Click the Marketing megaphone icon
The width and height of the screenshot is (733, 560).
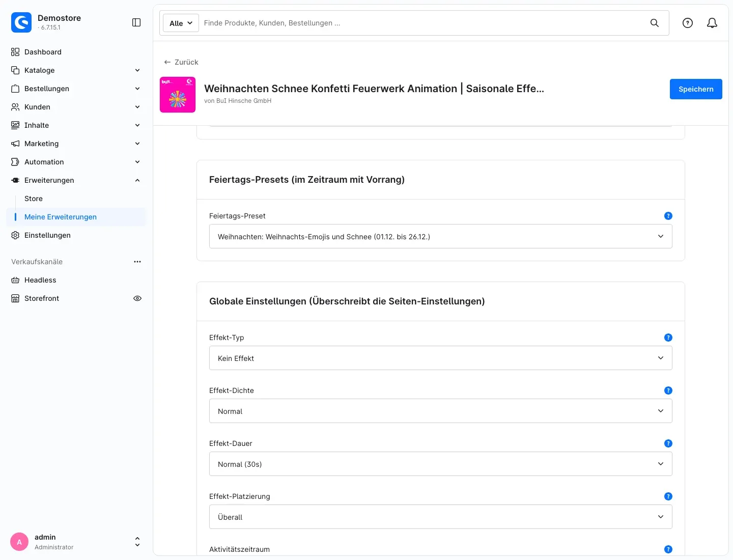coord(15,144)
